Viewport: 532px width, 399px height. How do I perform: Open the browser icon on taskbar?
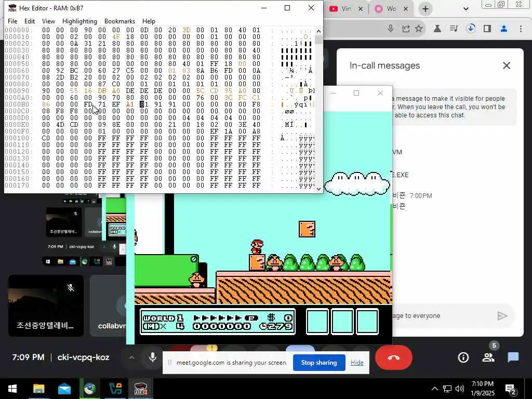89,389
